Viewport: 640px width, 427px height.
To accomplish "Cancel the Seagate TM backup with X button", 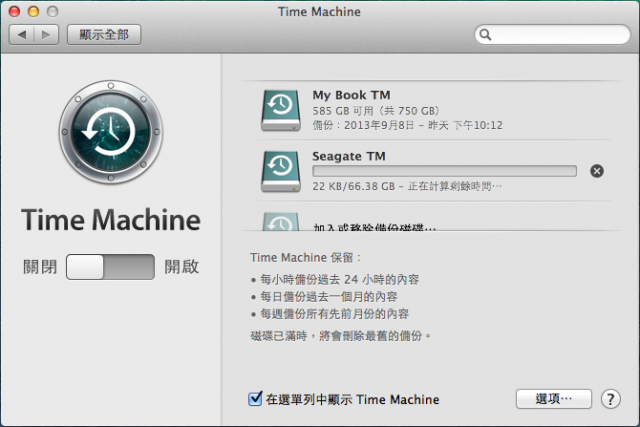I will (597, 171).
